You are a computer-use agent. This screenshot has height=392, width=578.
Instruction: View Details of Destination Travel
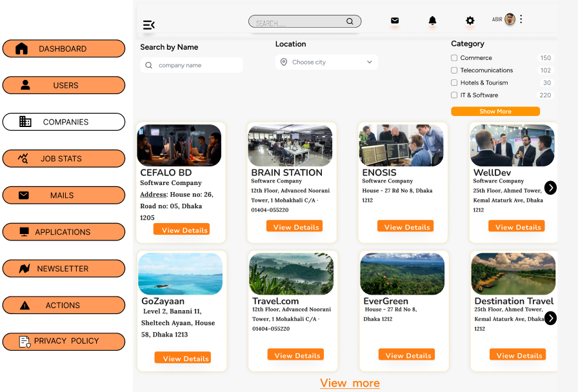(x=517, y=355)
